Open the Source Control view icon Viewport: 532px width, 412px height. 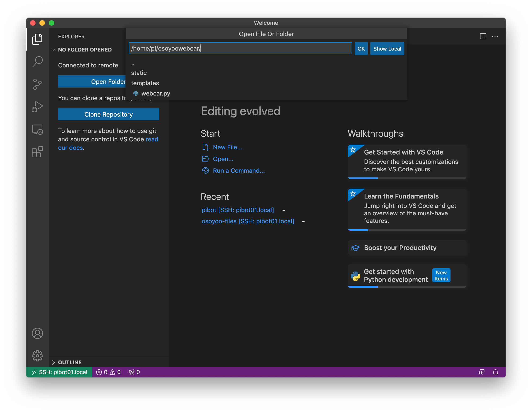coord(37,84)
